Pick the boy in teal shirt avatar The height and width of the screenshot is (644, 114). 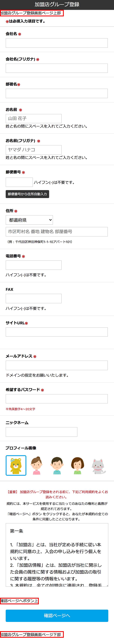coord(57,465)
